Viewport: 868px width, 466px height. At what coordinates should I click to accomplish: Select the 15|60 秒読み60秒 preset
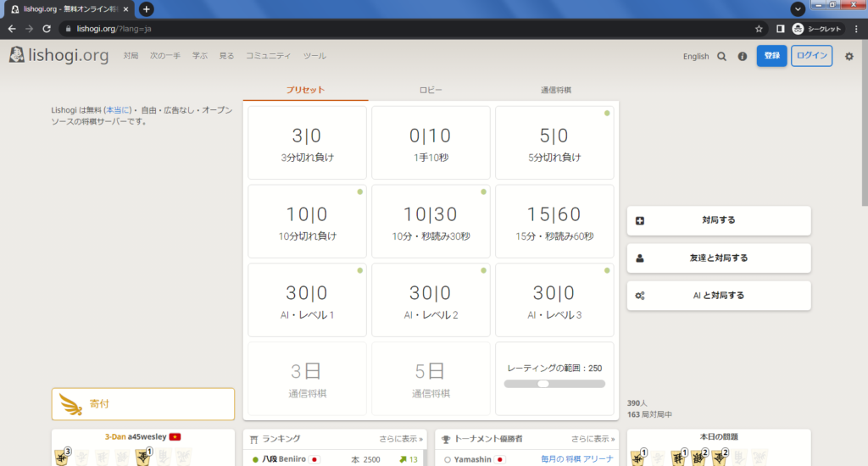554,221
